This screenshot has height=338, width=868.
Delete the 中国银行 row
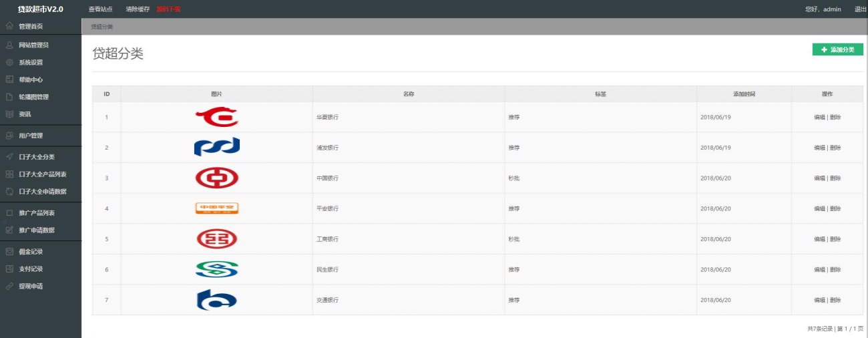point(835,178)
